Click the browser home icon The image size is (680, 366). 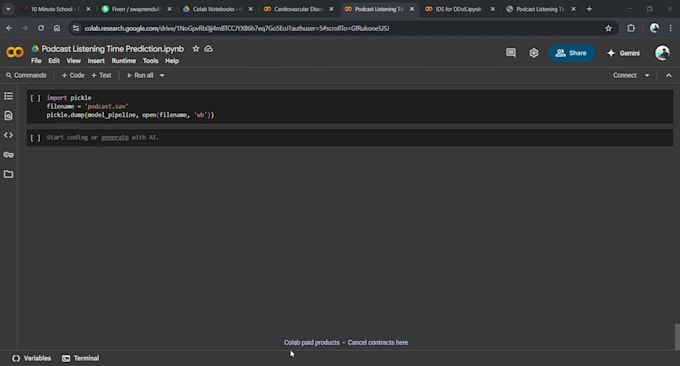click(57, 28)
